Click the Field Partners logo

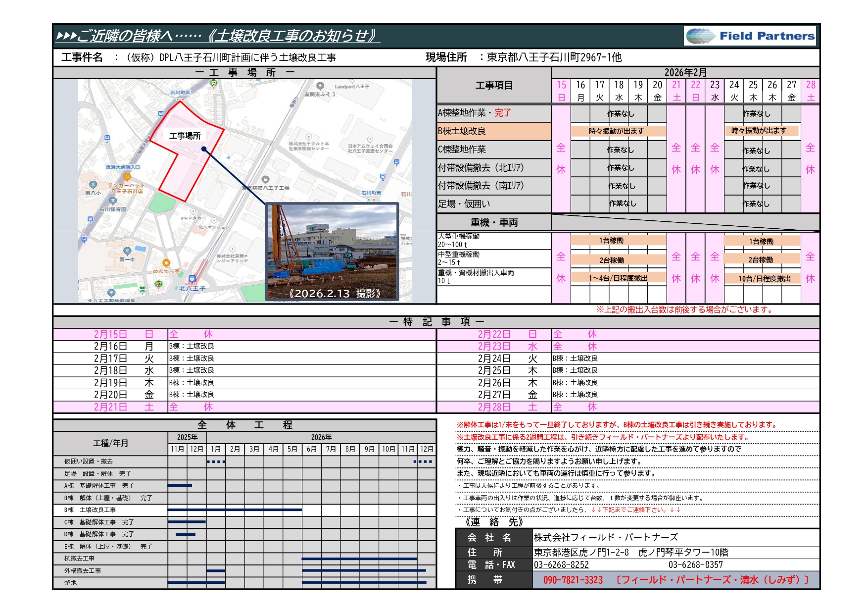pyautogui.click(x=750, y=36)
